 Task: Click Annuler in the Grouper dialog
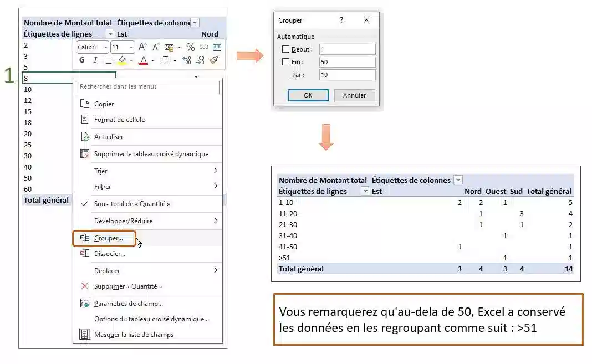tap(355, 95)
